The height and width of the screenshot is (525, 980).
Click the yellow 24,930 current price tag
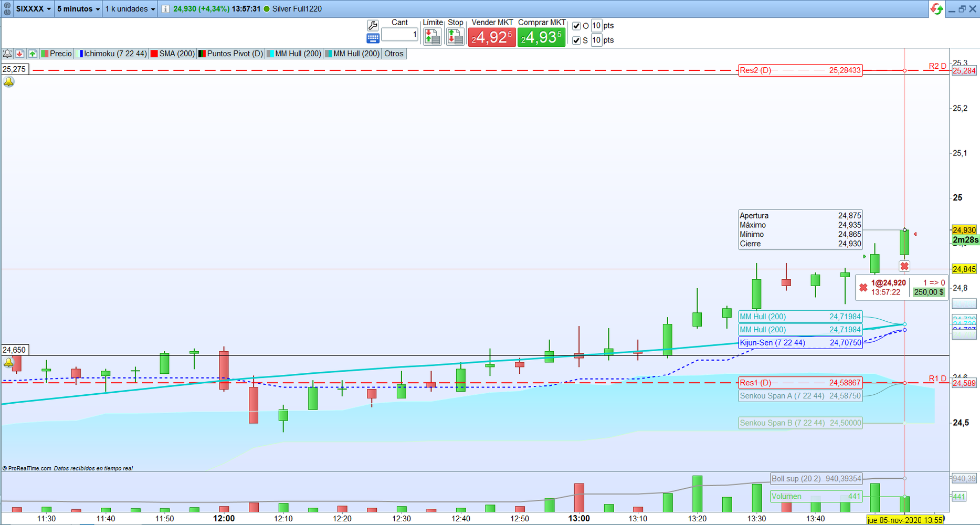(964, 230)
